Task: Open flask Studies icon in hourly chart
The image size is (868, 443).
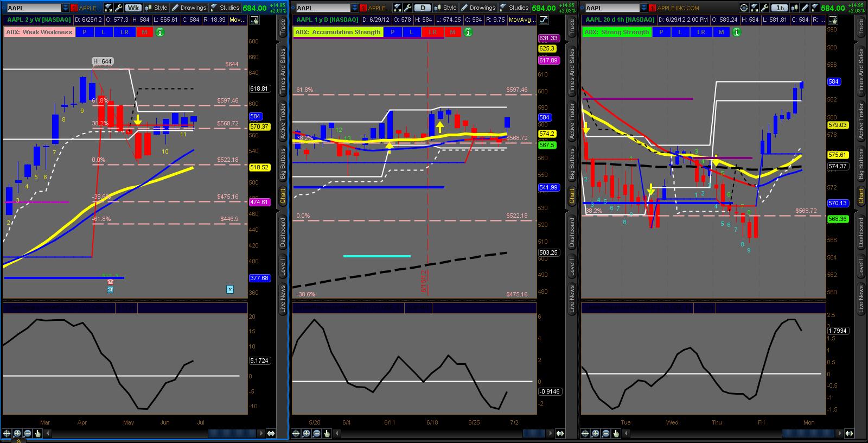Action: 815,8
